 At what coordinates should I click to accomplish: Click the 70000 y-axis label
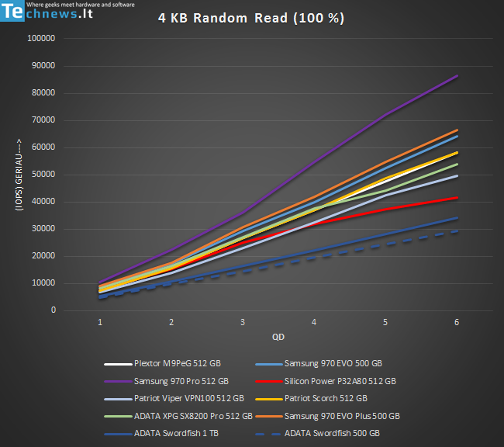coord(43,120)
